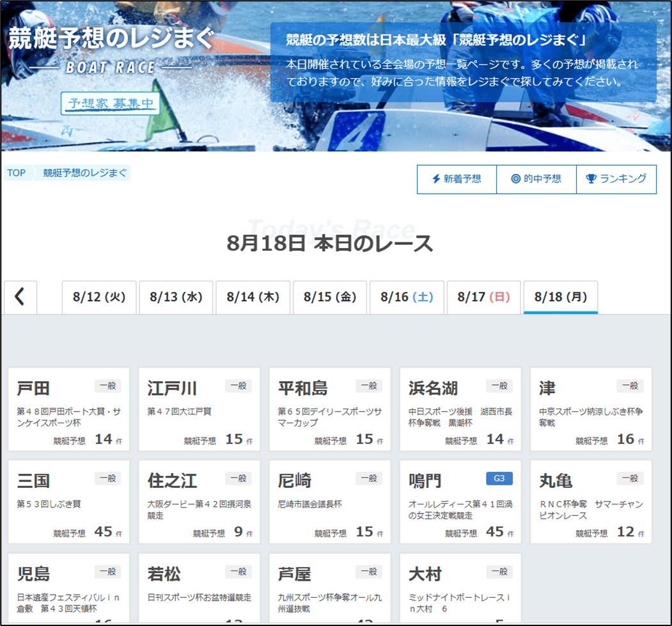The height and width of the screenshot is (626, 672).
Task: Click the lightning bolt icon beside 新着予想
Action: [x=436, y=178]
